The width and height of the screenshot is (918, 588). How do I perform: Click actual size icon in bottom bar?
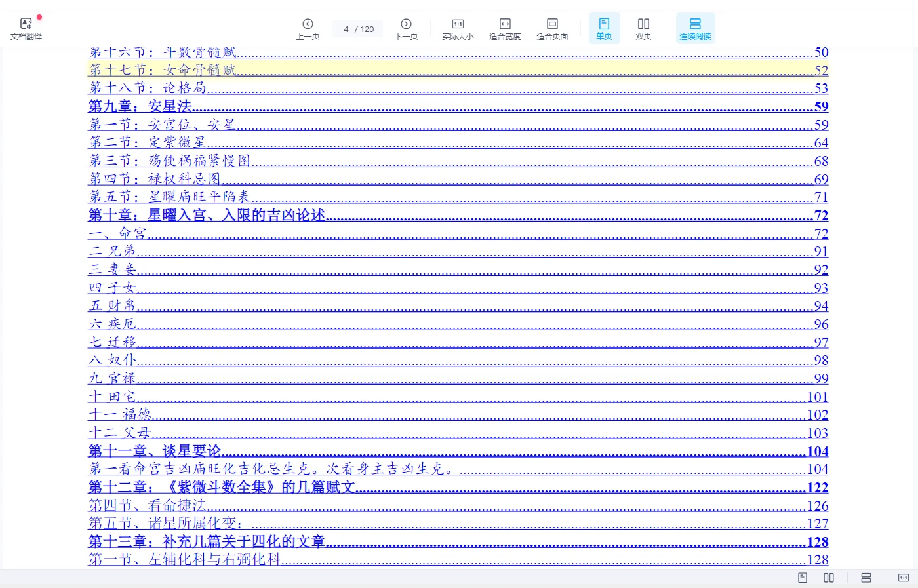click(x=904, y=578)
